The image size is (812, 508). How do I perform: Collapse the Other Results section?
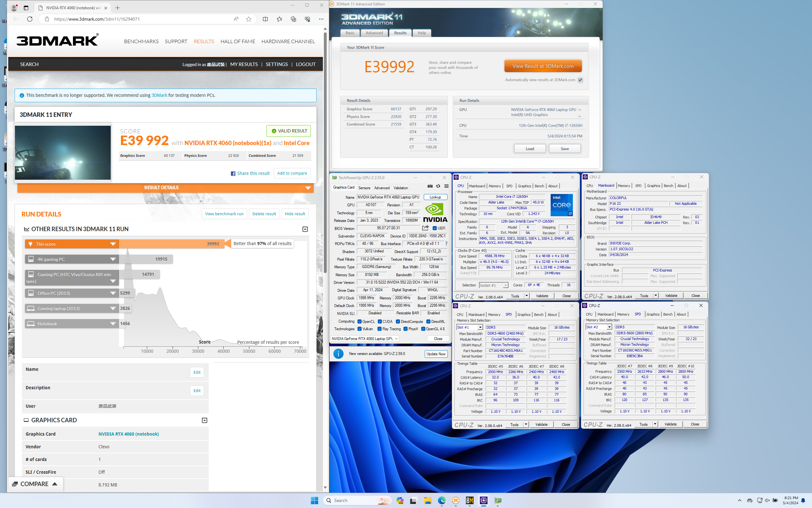305,229
